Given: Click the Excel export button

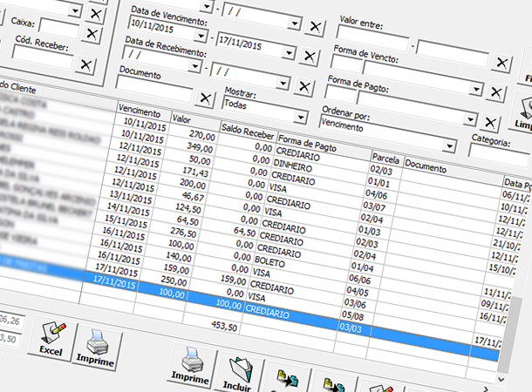Looking at the screenshot, I should [x=52, y=339].
